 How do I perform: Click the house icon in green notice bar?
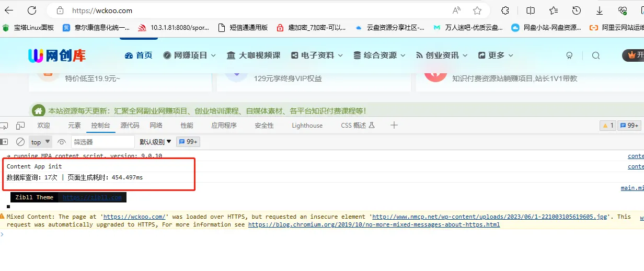click(x=38, y=111)
